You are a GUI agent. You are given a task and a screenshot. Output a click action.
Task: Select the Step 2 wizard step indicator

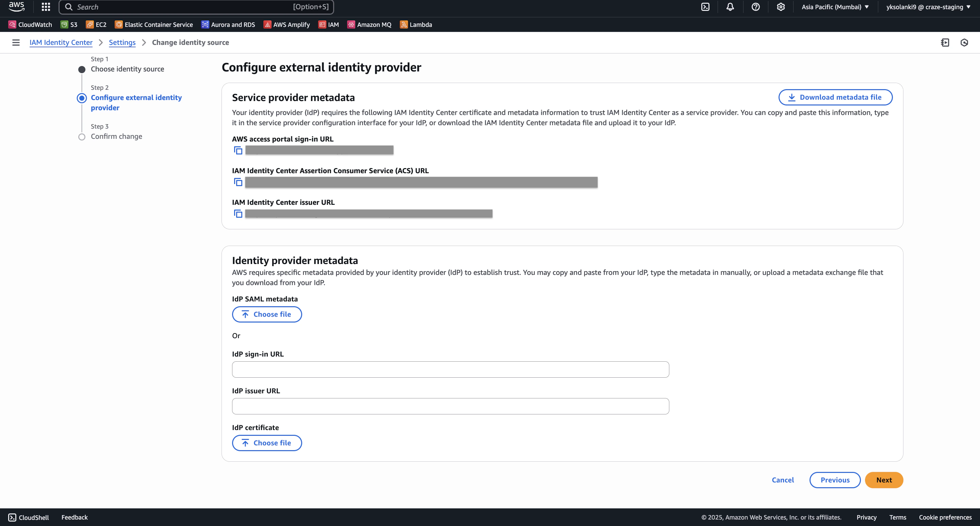(x=82, y=98)
